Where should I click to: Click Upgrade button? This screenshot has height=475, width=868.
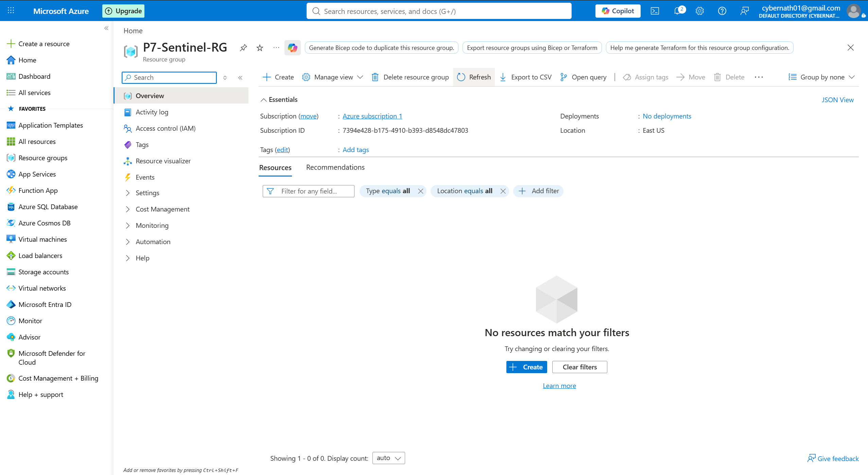point(123,11)
